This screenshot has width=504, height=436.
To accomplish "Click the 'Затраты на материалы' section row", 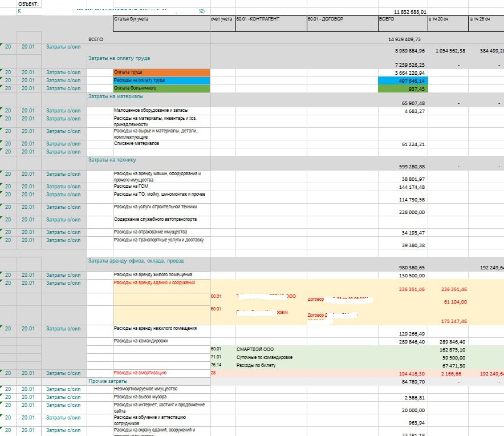I will tap(115, 96).
